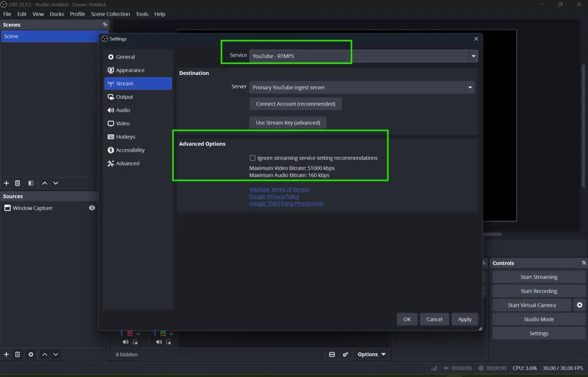The height and width of the screenshot is (377, 588).
Task: Click Use Stream Key (advanced) button
Action: (x=288, y=123)
